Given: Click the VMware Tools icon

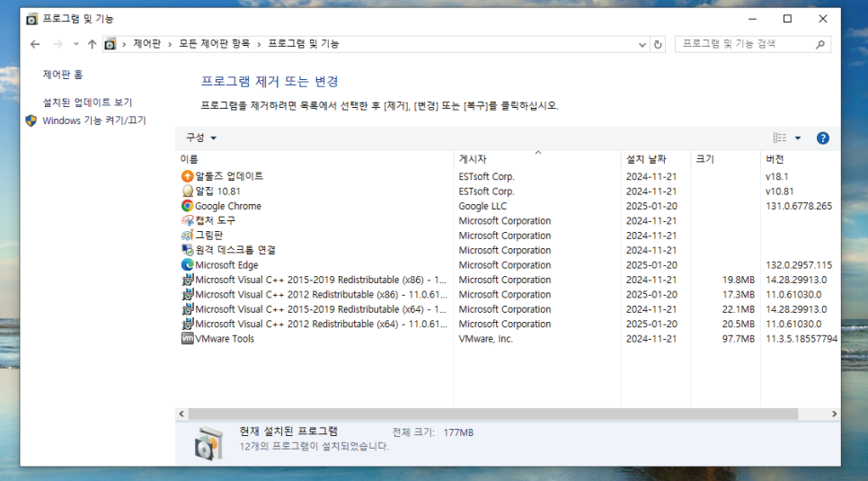Looking at the screenshot, I should coord(187,339).
